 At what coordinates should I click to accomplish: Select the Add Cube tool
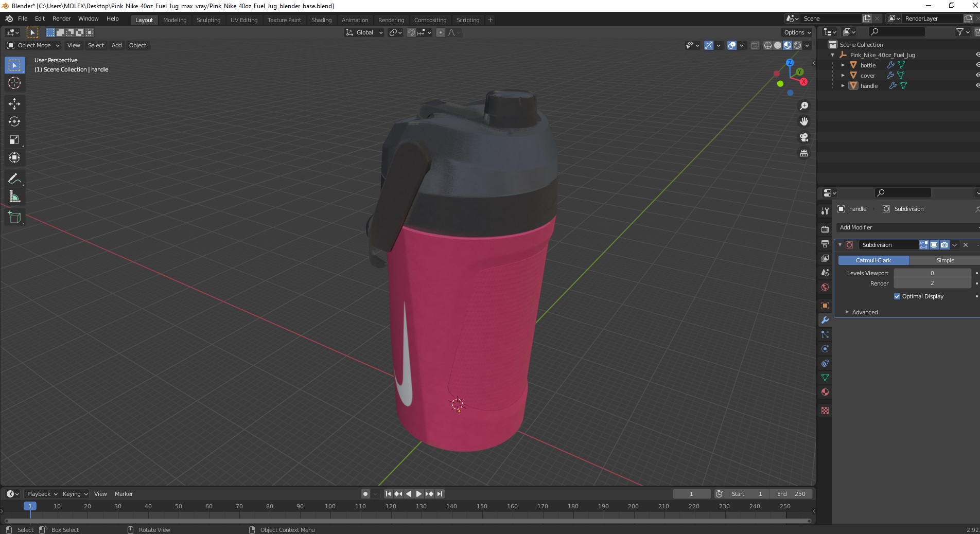point(14,218)
